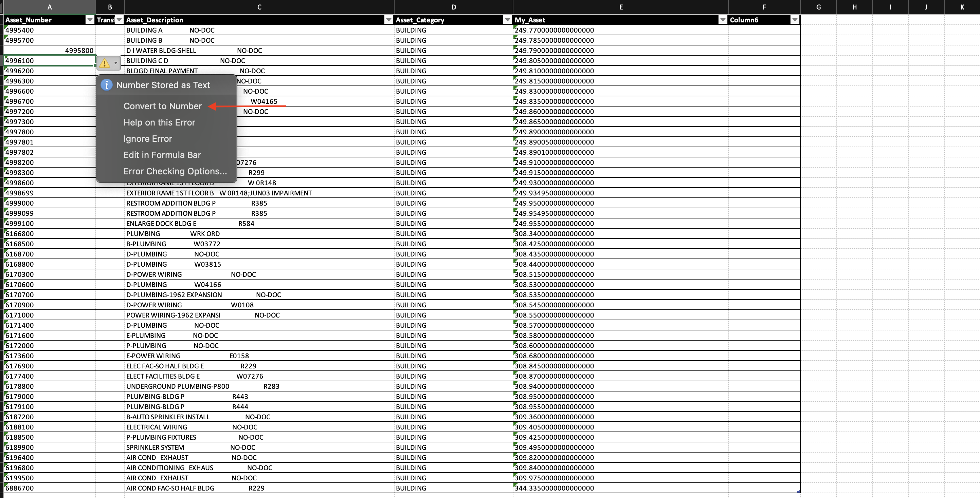Select the My_Asset header cell
Viewport: 980px width, 498px height.
tap(620, 20)
